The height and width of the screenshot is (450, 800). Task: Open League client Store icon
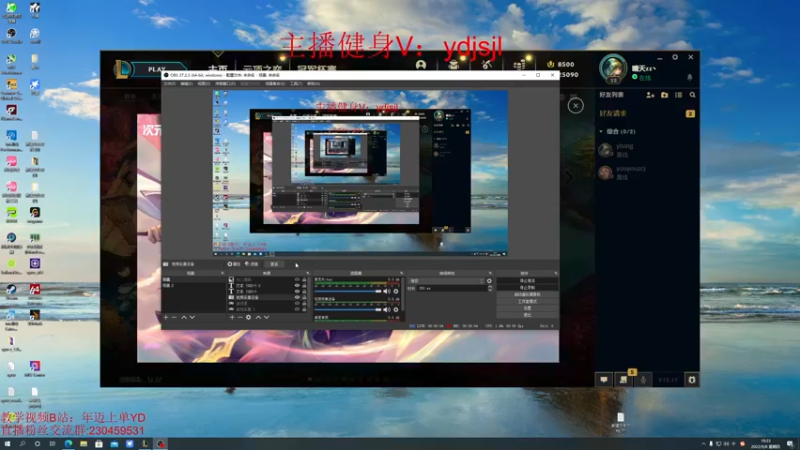[519, 65]
